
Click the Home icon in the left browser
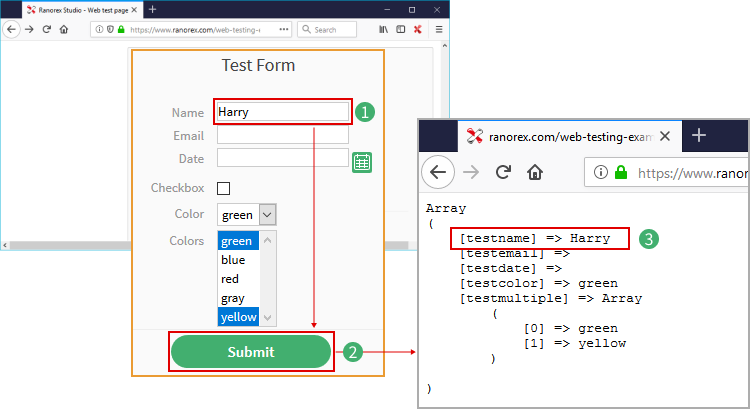[x=63, y=30]
